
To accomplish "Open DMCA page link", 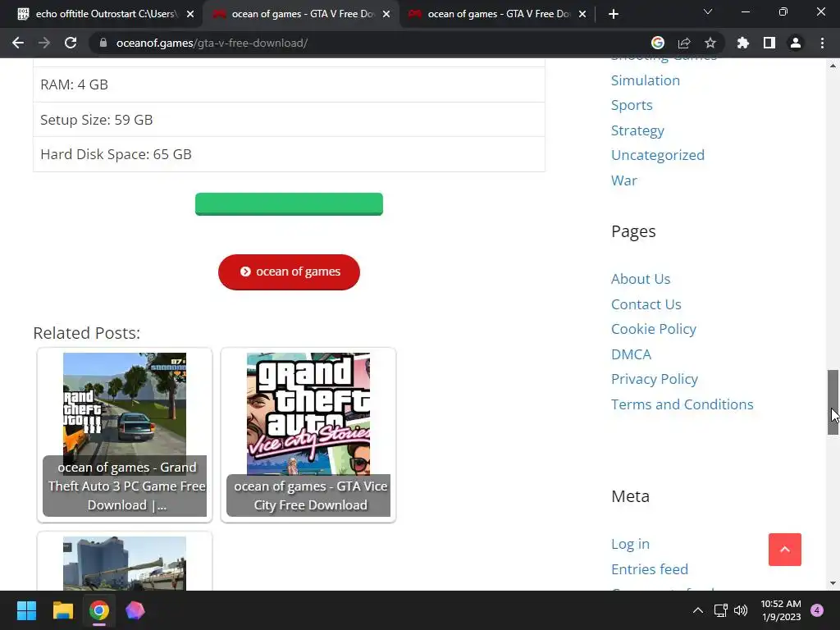I will click(631, 354).
